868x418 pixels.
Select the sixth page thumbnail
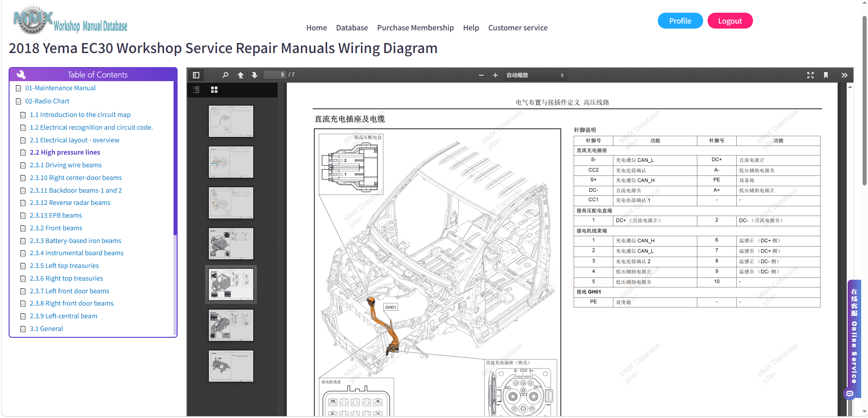point(231,326)
